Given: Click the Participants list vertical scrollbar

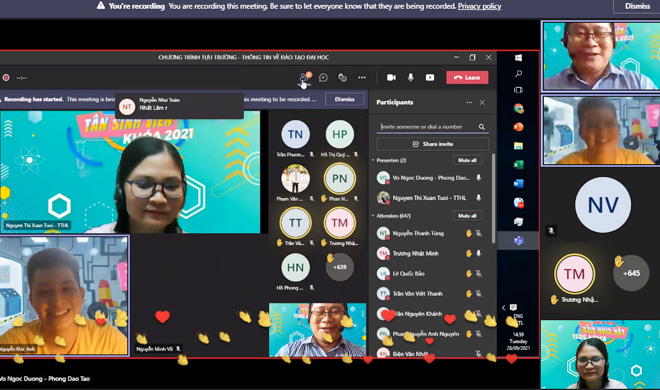Looking at the screenshot, I should [x=493, y=198].
